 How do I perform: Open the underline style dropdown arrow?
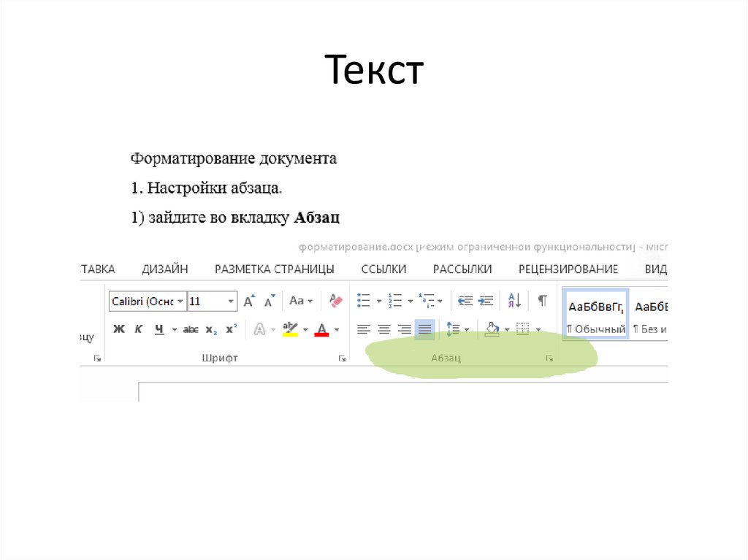tap(174, 329)
